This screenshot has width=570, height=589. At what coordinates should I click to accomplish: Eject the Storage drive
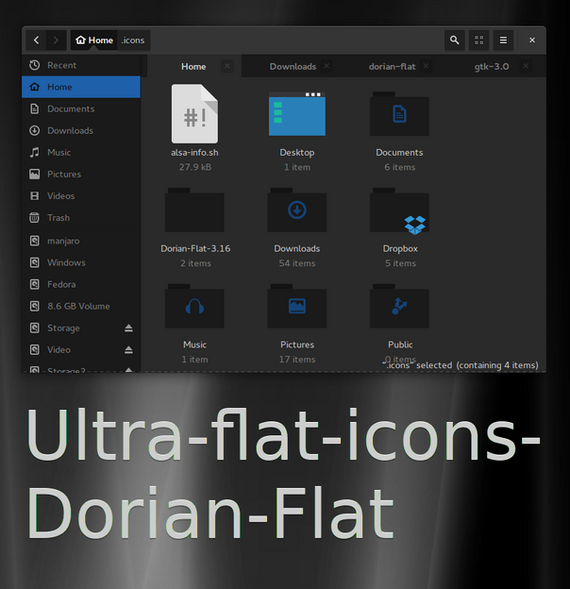coord(129,328)
